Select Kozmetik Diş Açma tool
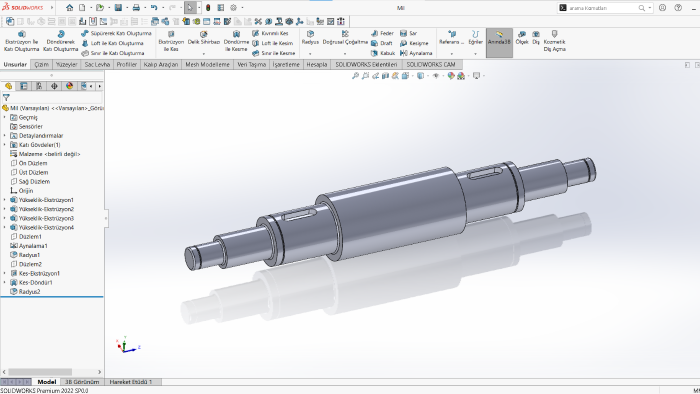The width and height of the screenshot is (700, 394). (x=554, y=41)
